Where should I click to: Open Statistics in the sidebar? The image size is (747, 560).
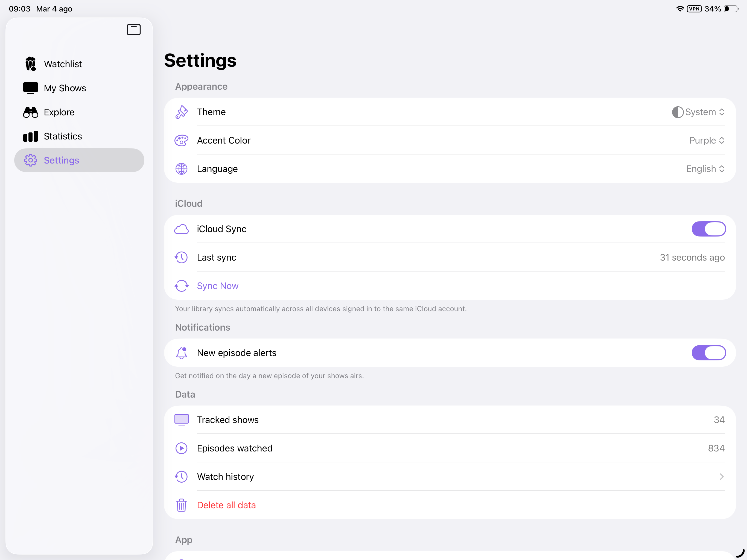tap(79, 136)
